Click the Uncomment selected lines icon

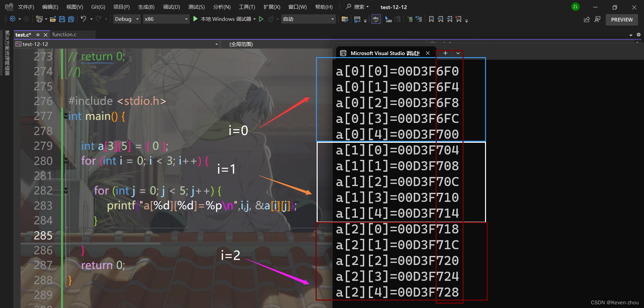pyautogui.click(x=419, y=19)
